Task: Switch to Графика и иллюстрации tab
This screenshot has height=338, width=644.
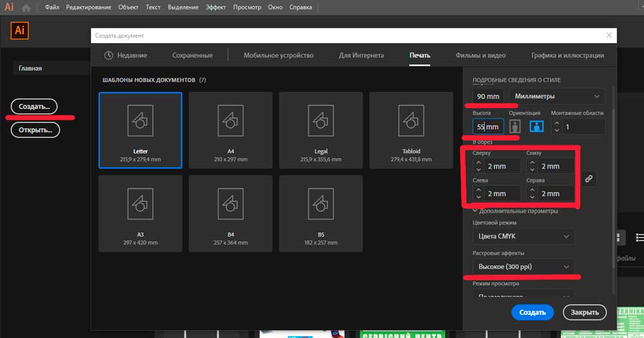Action: pos(567,55)
